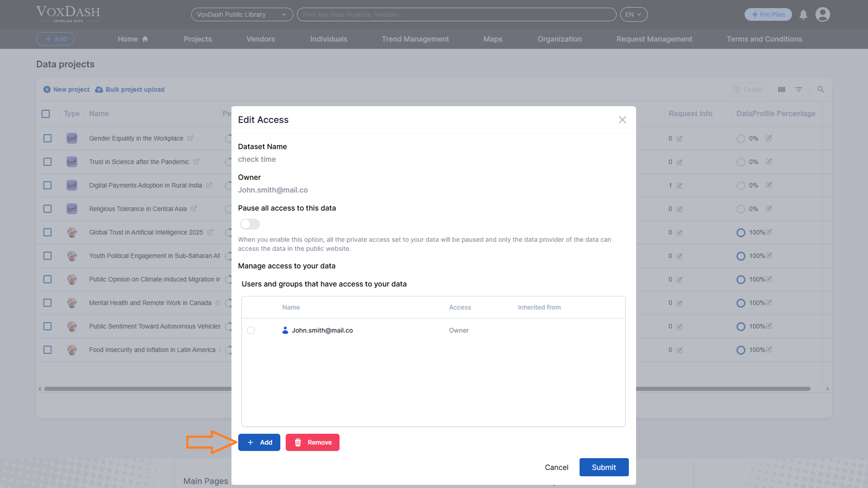Open the column view icon
This screenshot has height=488, width=868.
click(x=782, y=89)
